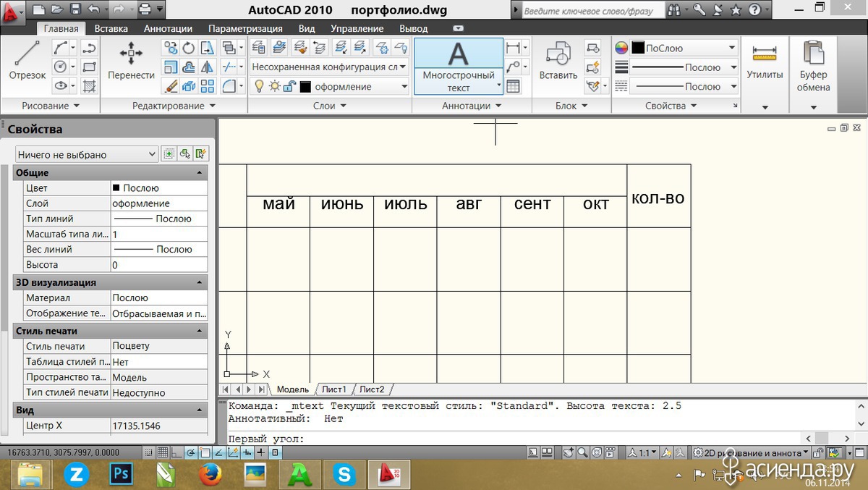The image size is (868, 490).
Task: Click the Table icon in Annotations panel
Action: [x=513, y=86]
